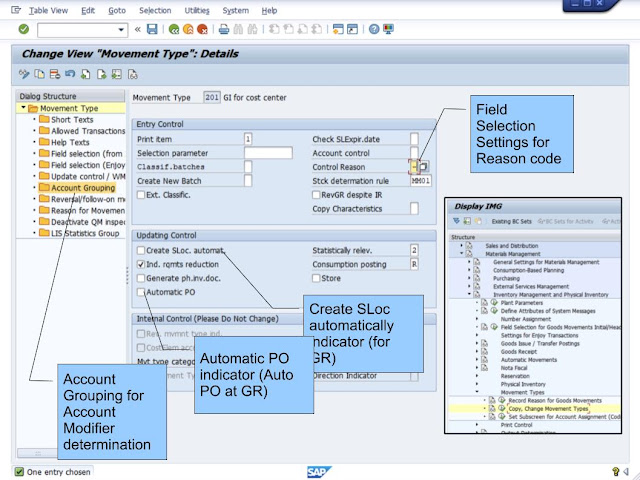Click the Rev. mvmnt type ind. checkbox

[141, 334]
